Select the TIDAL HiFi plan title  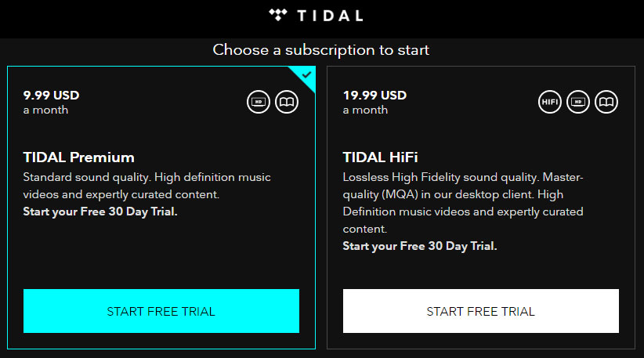(x=381, y=157)
